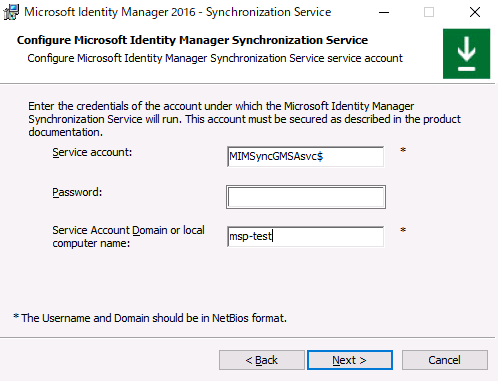
Task: Close the installer window
Action: (x=475, y=12)
